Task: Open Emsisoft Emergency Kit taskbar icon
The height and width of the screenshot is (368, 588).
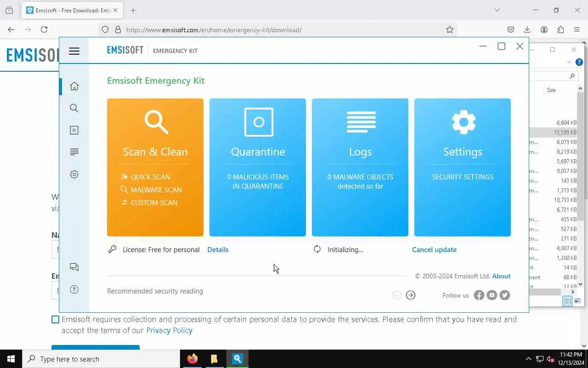Action: pos(237,359)
